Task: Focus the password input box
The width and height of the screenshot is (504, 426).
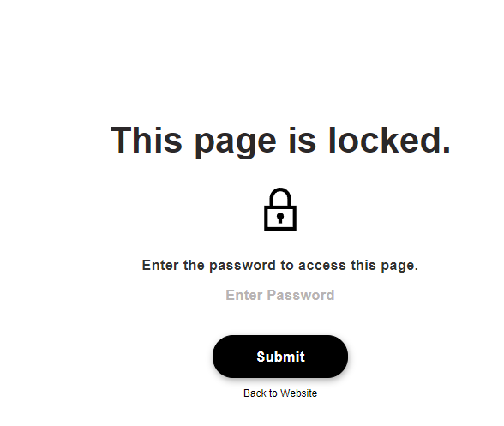Action: pyautogui.click(x=280, y=295)
